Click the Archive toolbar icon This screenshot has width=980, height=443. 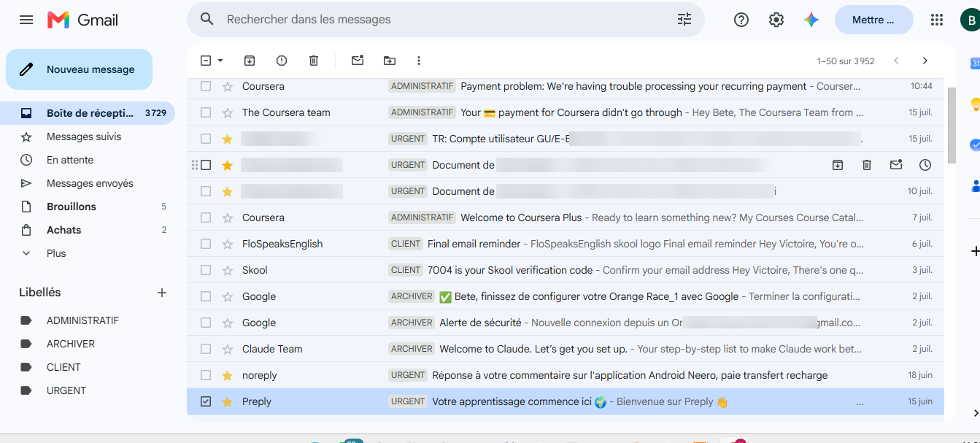point(250,61)
